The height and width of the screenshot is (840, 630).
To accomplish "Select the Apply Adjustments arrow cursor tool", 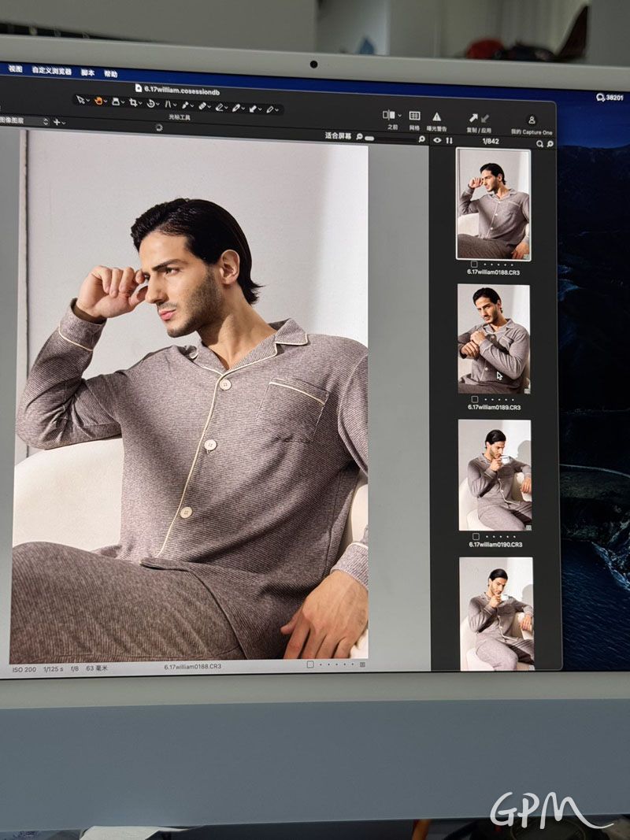I will coord(253,109).
